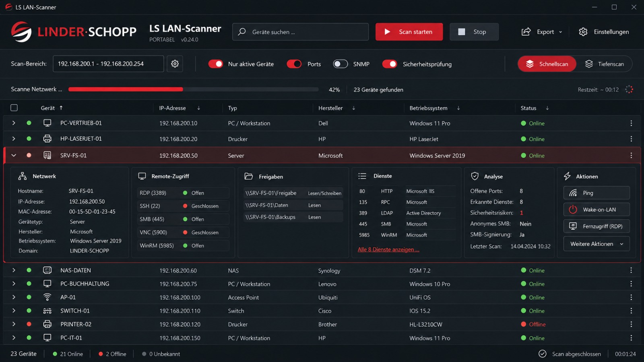Click Scan starten button
The image size is (644, 362).
[409, 32]
